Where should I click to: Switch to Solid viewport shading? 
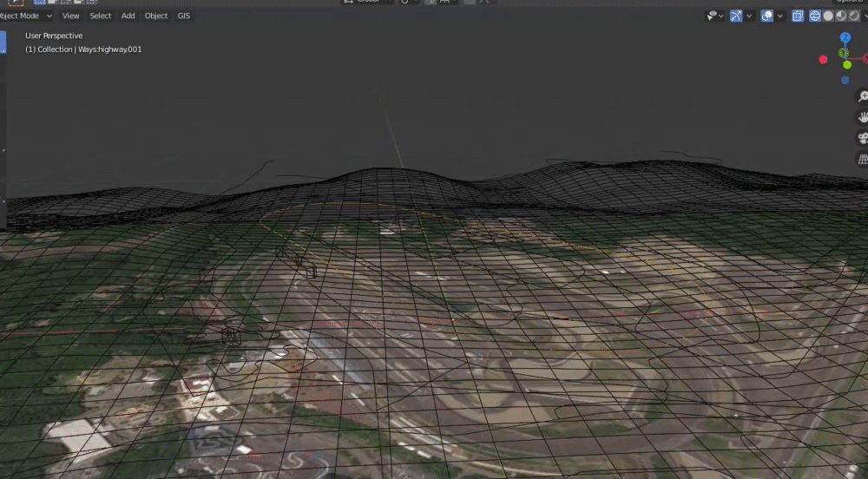coord(828,16)
